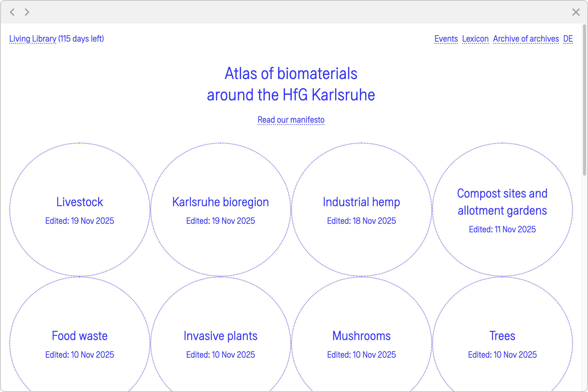The height and width of the screenshot is (392, 588).
Task: Click Read our manifesto link
Action: (x=291, y=120)
